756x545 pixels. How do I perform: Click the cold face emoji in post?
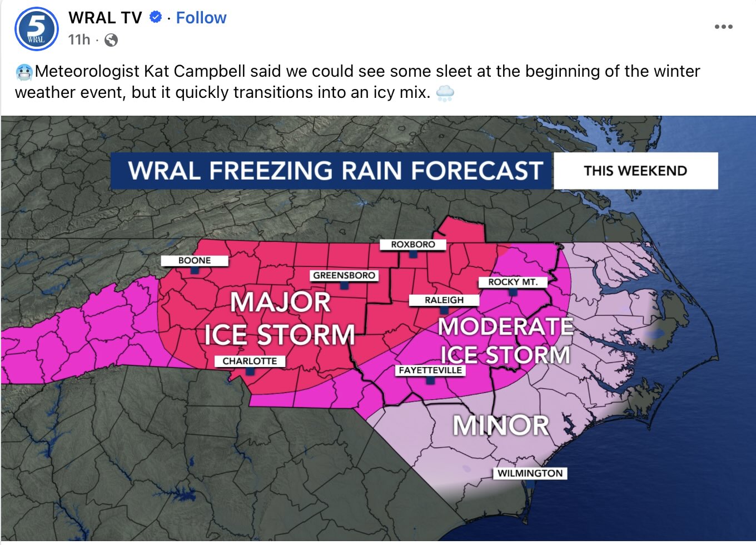click(24, 72)
